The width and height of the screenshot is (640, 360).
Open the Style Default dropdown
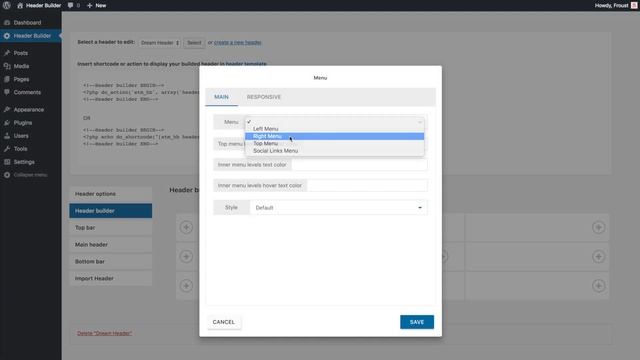pyautogui.click(x=338, y=208)
